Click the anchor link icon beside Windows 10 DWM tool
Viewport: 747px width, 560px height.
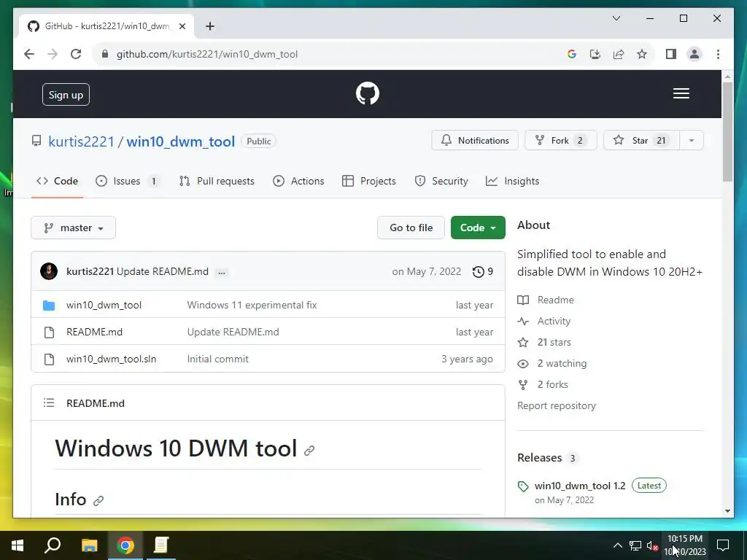(309, 450)
